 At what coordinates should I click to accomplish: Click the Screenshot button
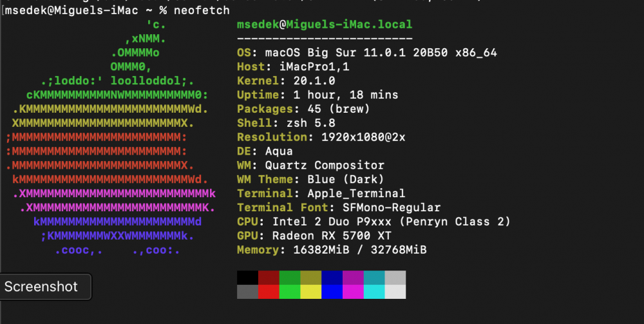45,287
